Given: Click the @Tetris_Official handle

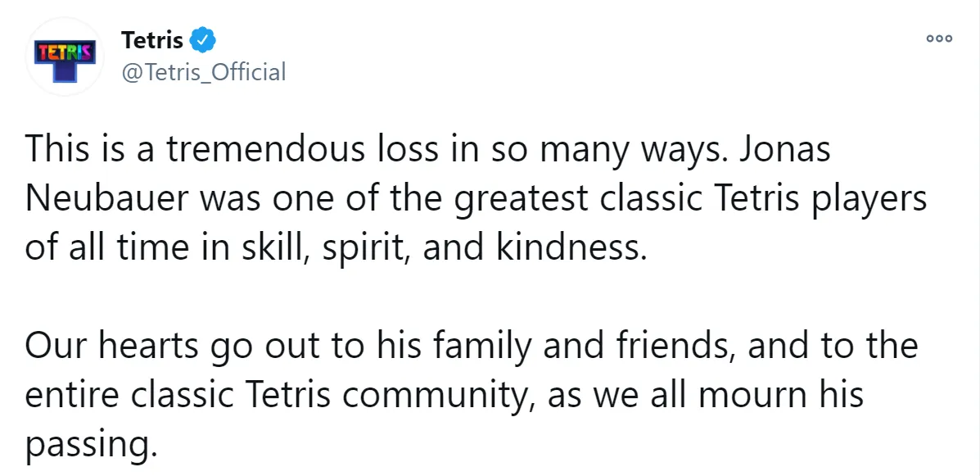Looking at the screenshot, I should click(203, 72).
